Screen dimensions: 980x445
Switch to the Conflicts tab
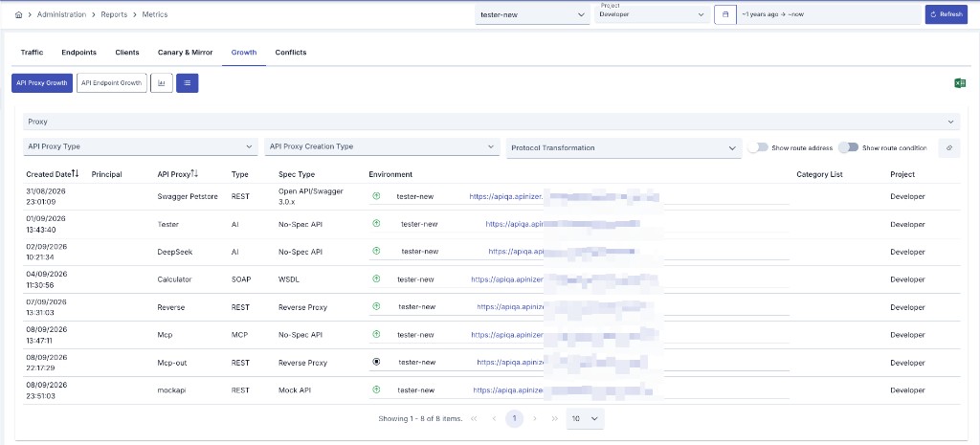point(291,53)
